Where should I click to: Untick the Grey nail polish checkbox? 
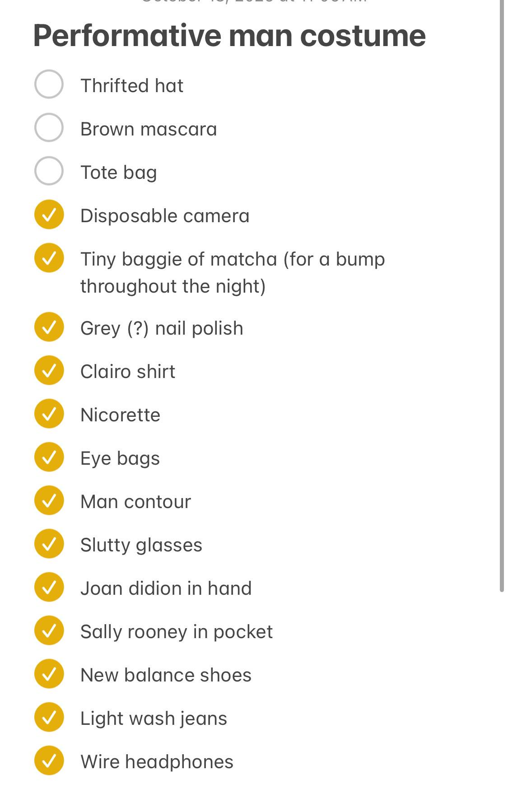coord(49,327)
